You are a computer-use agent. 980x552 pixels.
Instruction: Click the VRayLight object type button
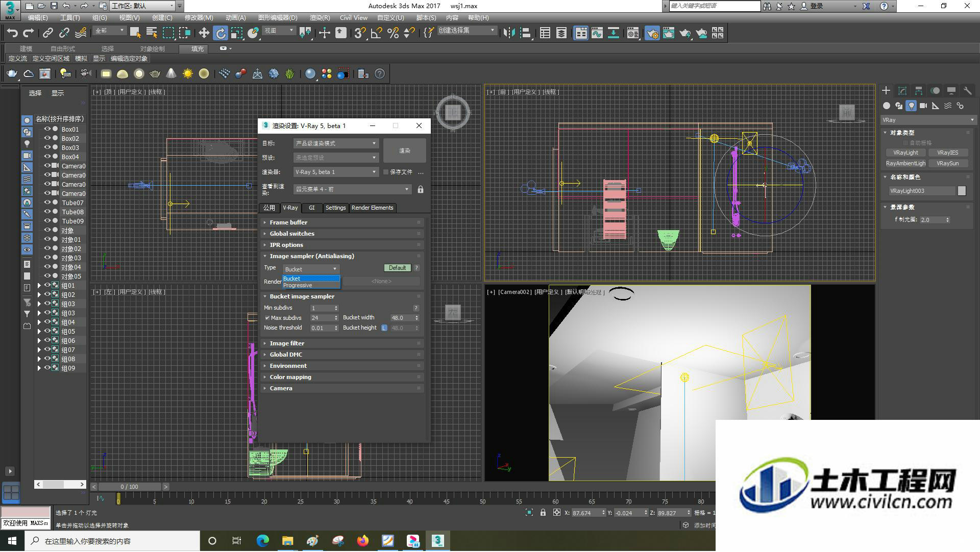(905, 153)
